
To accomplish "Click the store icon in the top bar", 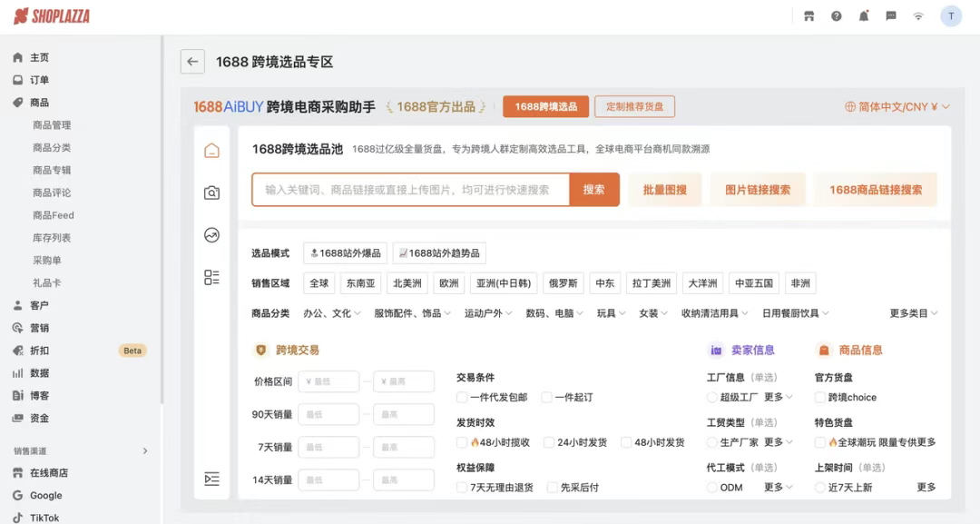I will point(808,15).
